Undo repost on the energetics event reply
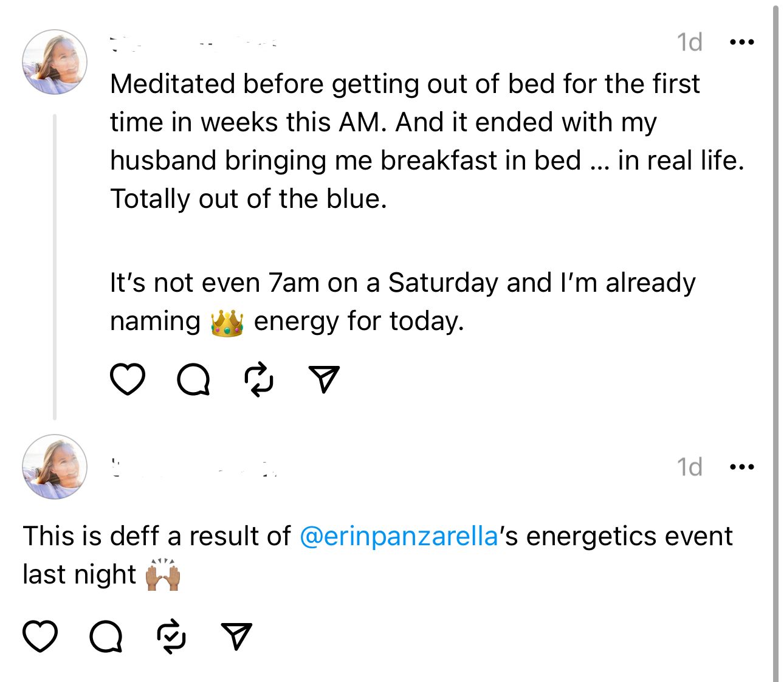 click(171, 636)
